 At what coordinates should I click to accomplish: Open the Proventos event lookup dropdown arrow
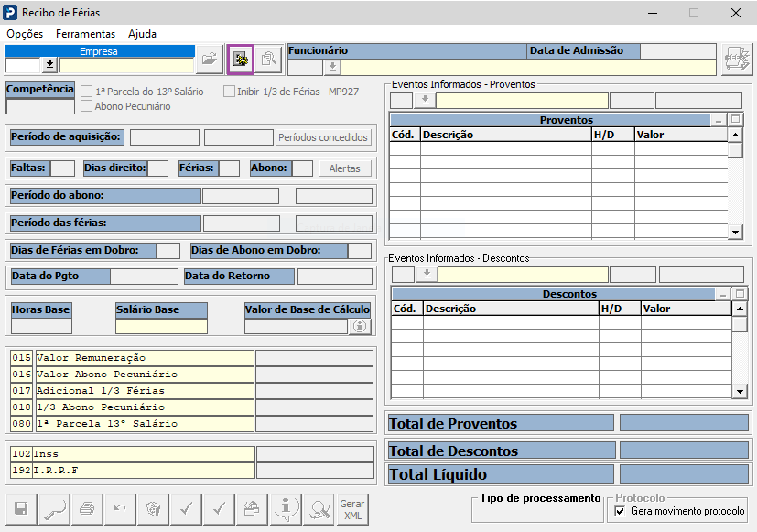click(425, 101)
